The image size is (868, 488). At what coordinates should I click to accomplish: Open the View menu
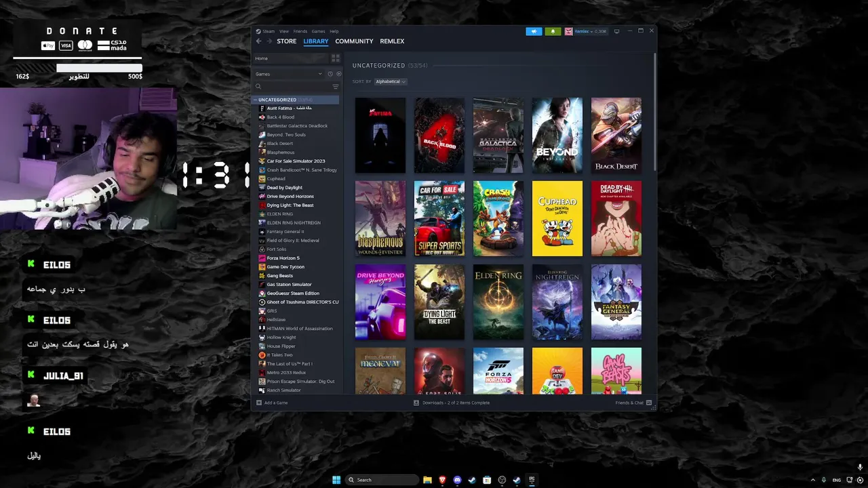pos(284,31)
